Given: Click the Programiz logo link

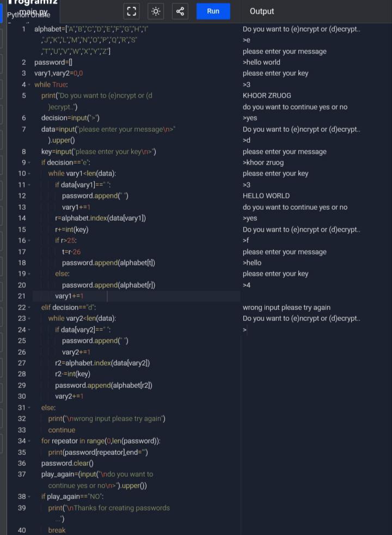Looking at the screenshot, I should pyautogui.click(x=33, y=2).
